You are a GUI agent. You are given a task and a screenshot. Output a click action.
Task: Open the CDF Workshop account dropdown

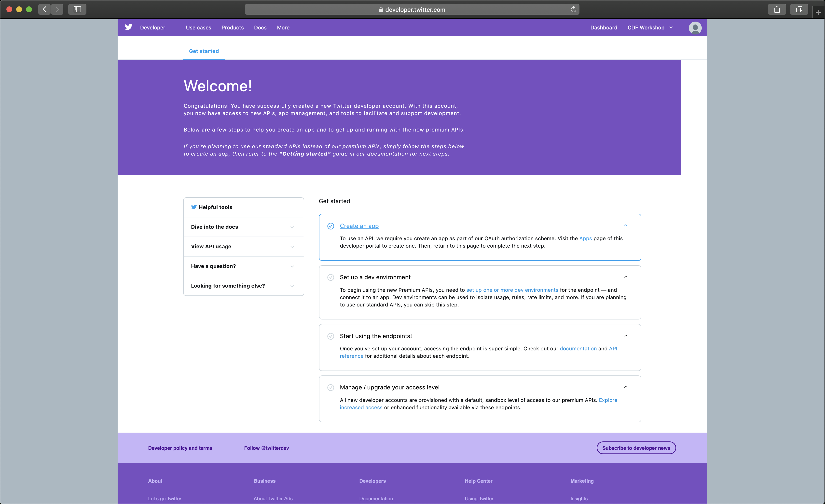pyautogui.click(x=650, y=27)
